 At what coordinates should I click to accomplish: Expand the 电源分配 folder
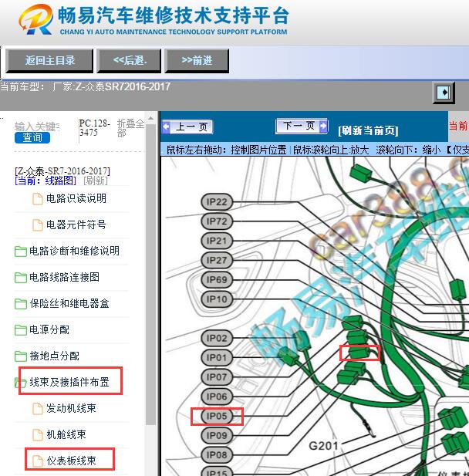click(x=49, y=329)
